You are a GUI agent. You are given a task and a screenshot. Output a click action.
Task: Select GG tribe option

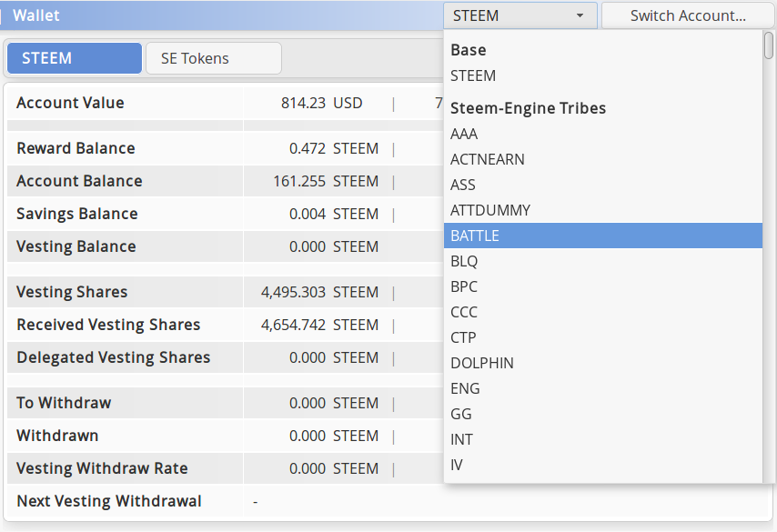602,414
